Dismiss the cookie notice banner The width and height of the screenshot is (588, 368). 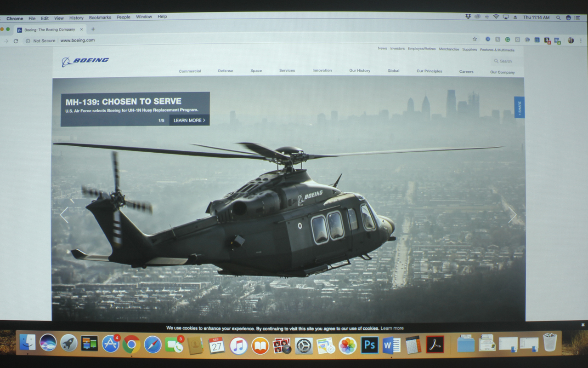pos(583,325)
